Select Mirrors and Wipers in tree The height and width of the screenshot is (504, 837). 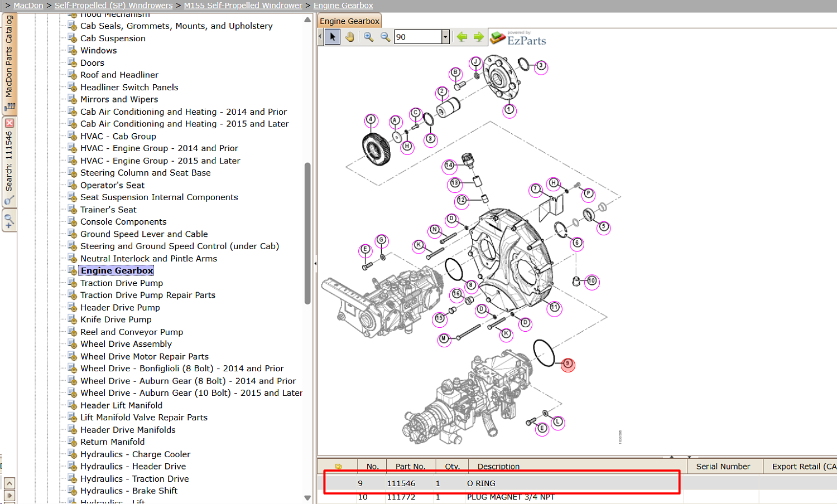pos(119,100)
